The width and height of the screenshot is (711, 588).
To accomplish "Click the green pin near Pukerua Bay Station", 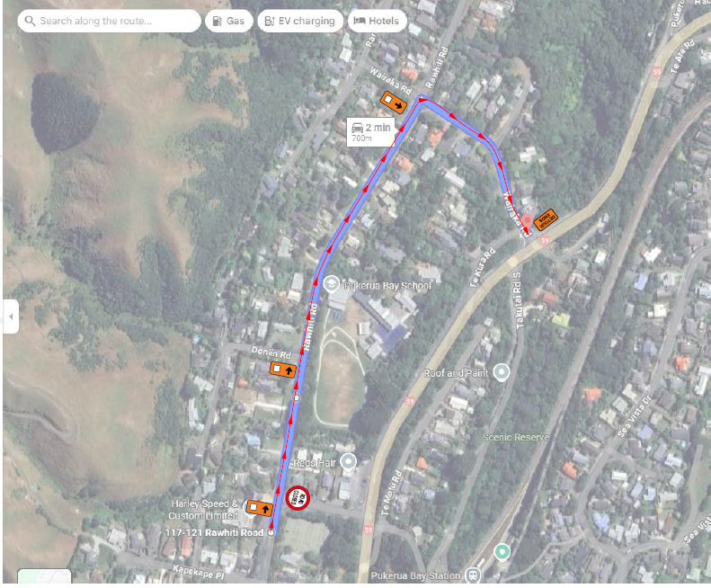I will click(502, 552).
